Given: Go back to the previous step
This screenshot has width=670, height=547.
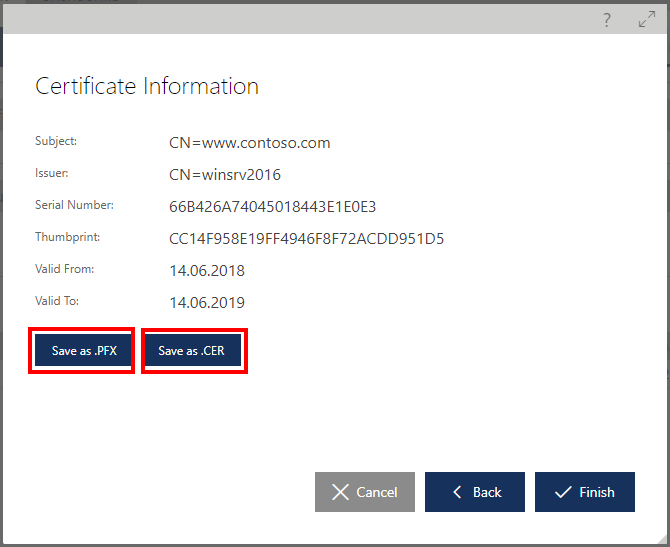Looking at the screenshot, I should 475,492.
